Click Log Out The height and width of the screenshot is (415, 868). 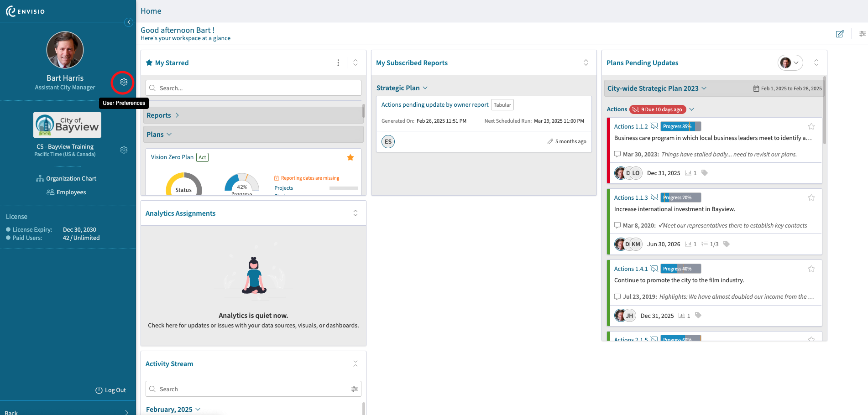click(x=110, y=390)
